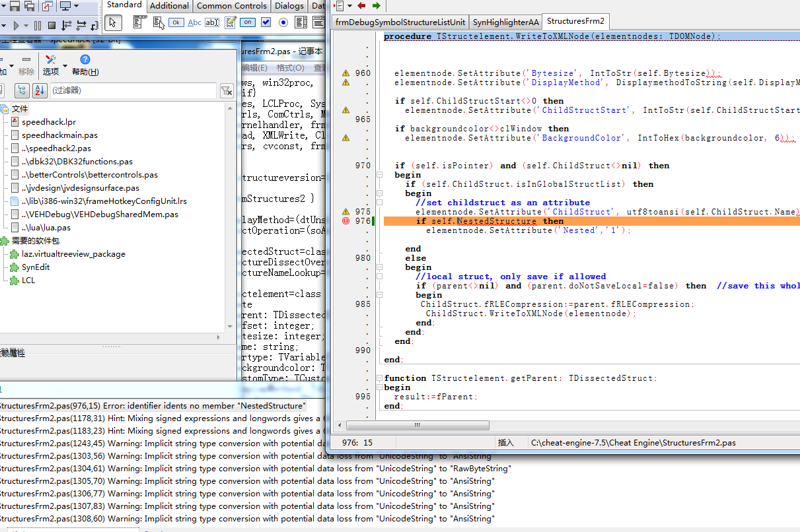The image size is (800, 532).
Task: Select the TCheckBox component in palette
Action: [x=266, y=22]
